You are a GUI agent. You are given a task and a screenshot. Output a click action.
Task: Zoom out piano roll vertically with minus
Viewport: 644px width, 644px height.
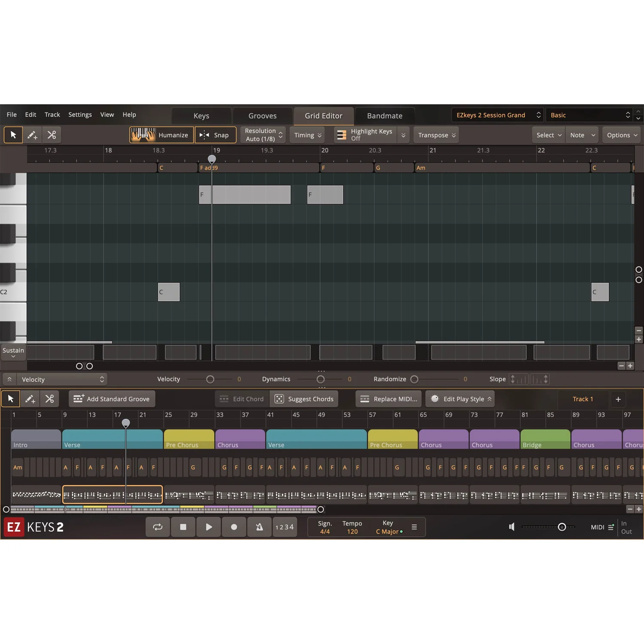point(639,331)
